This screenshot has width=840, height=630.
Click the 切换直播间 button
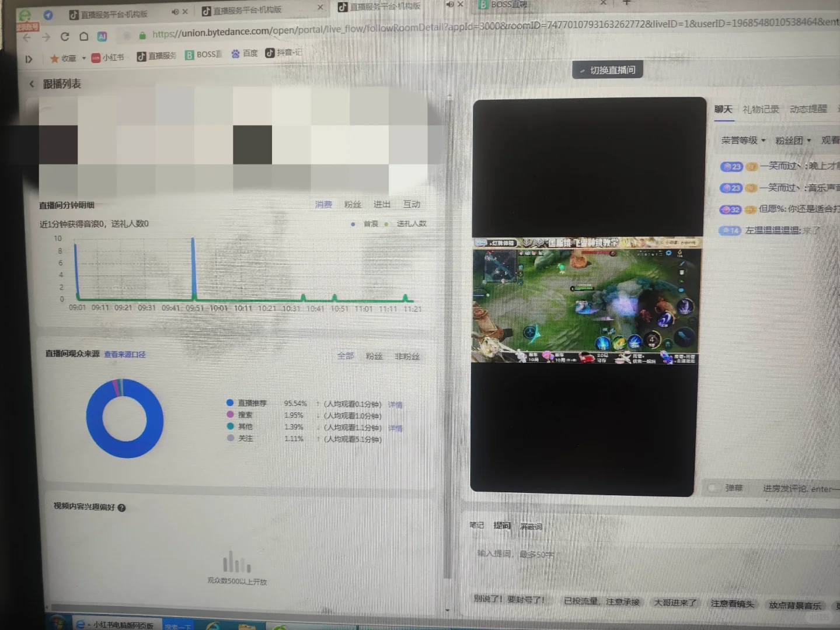point(608,70)
